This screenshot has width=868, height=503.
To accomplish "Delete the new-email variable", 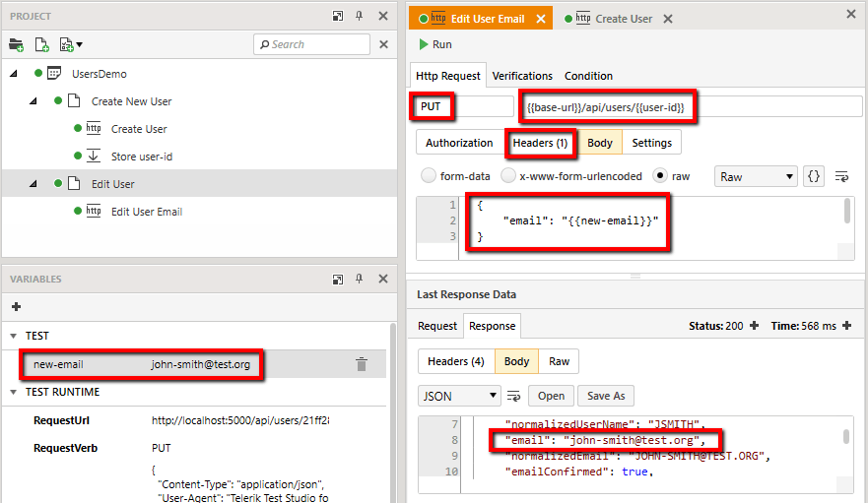I will coord(362,364).
